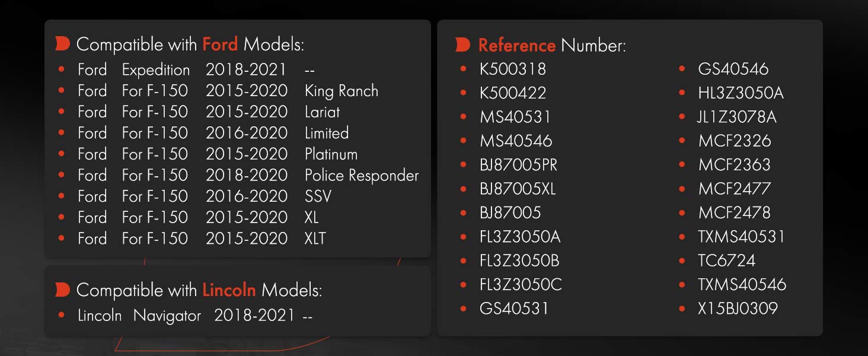
Task: Click reference number BJ87005PR
Action: pos(518,164)
